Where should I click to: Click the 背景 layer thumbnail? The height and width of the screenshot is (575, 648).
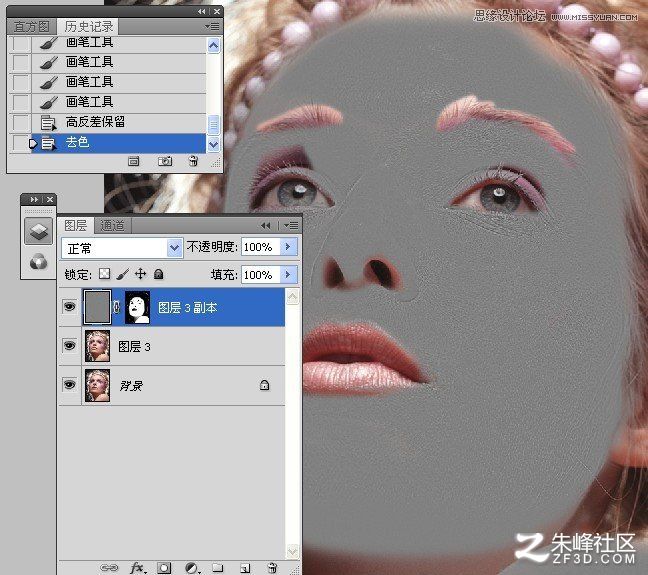[x=98, y=385]
